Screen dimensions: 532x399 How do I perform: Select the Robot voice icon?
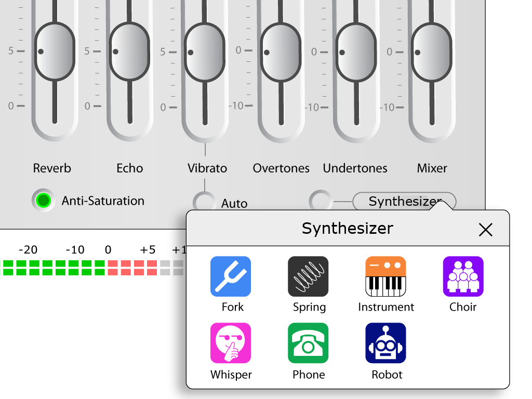(x=385, y=343)
